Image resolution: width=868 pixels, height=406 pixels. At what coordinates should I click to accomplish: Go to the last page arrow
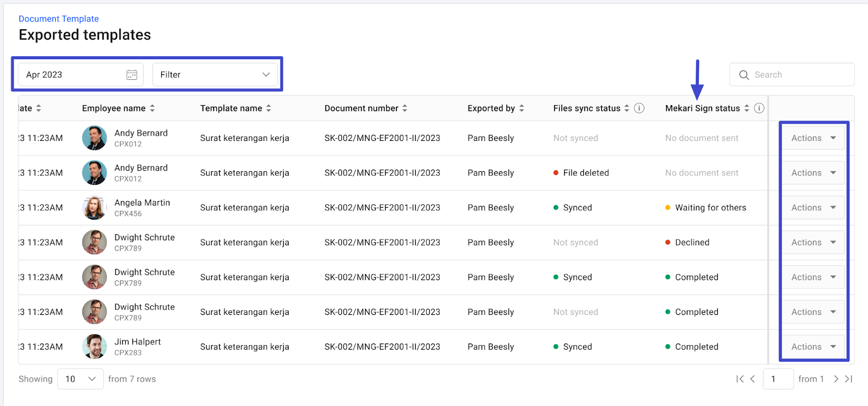click(849, 379)
